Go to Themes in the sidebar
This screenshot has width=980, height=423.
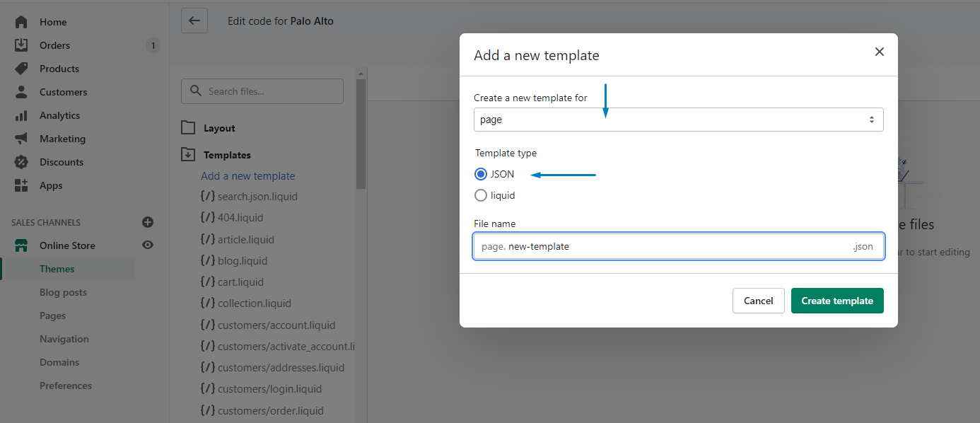click(57, 268)
